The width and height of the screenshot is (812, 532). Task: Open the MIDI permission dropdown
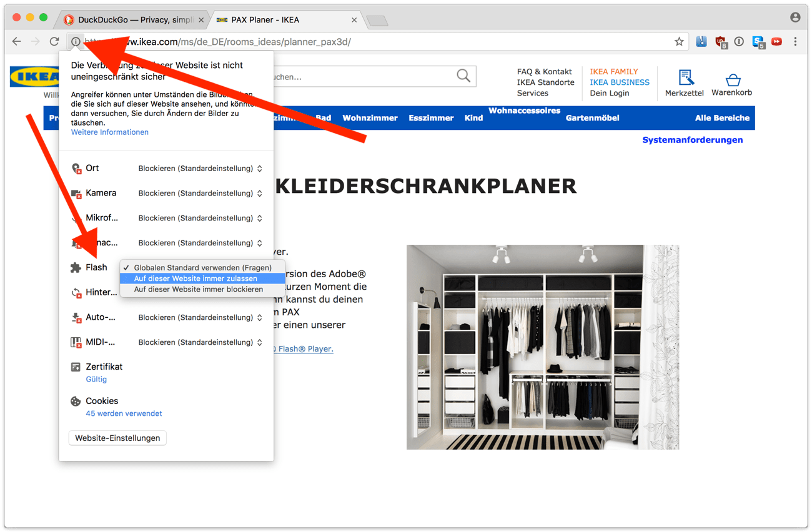[x=200, y=342]
